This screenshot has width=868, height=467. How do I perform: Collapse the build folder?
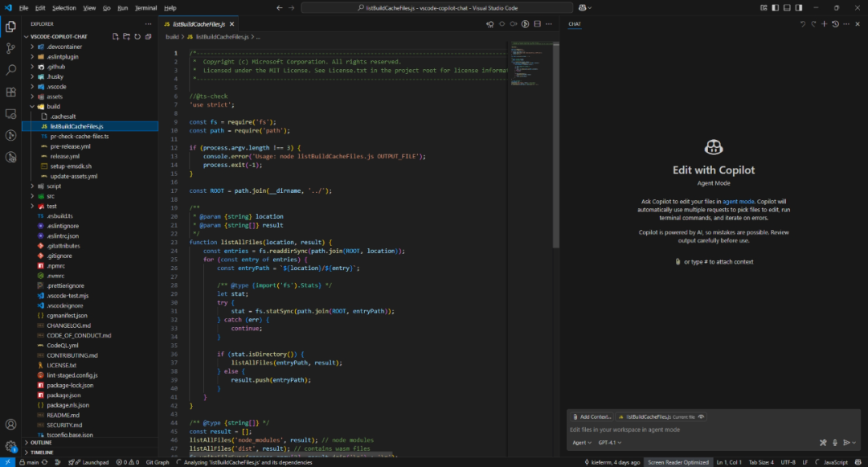(53, 107)
